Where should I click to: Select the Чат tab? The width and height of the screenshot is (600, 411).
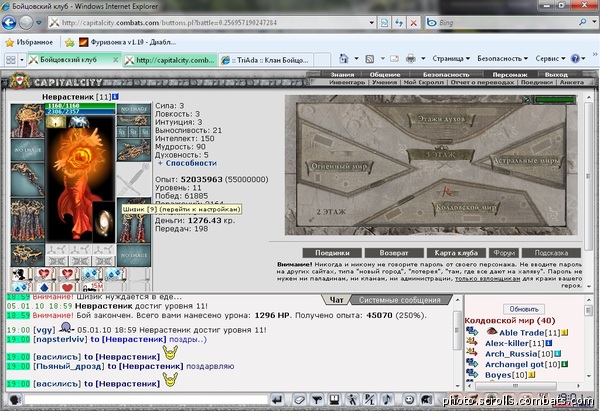336,300
